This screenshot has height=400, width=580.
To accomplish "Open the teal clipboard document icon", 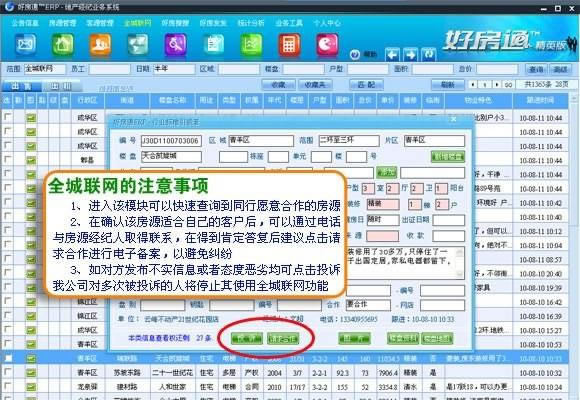I will pyautogui.click(x=213, y=44).
